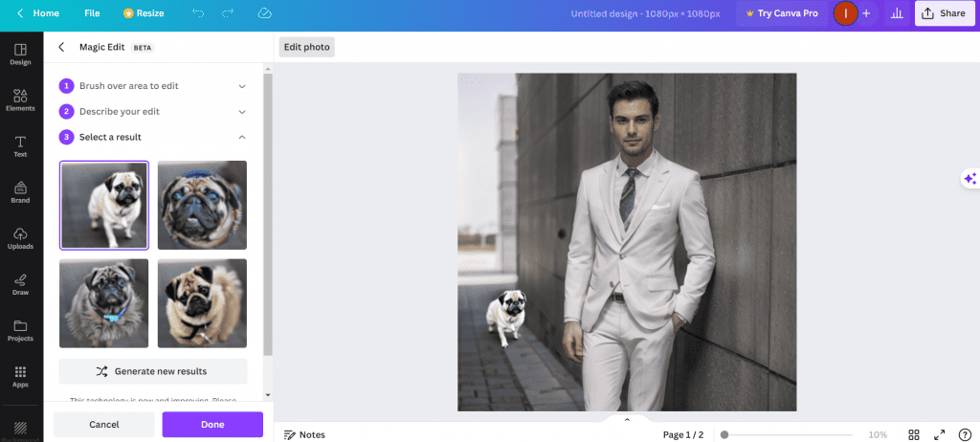Open the Apps grid panel
This screenshot has height=442, width=980.
click(20, 376)
